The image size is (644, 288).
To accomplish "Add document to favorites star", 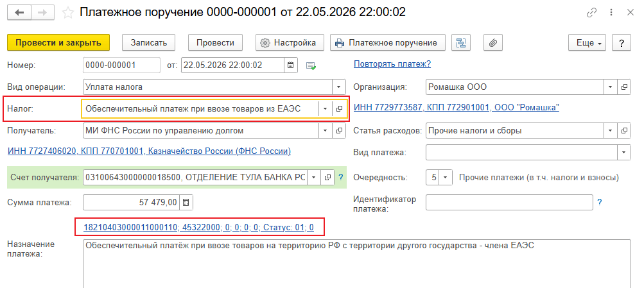I will 67,13.
